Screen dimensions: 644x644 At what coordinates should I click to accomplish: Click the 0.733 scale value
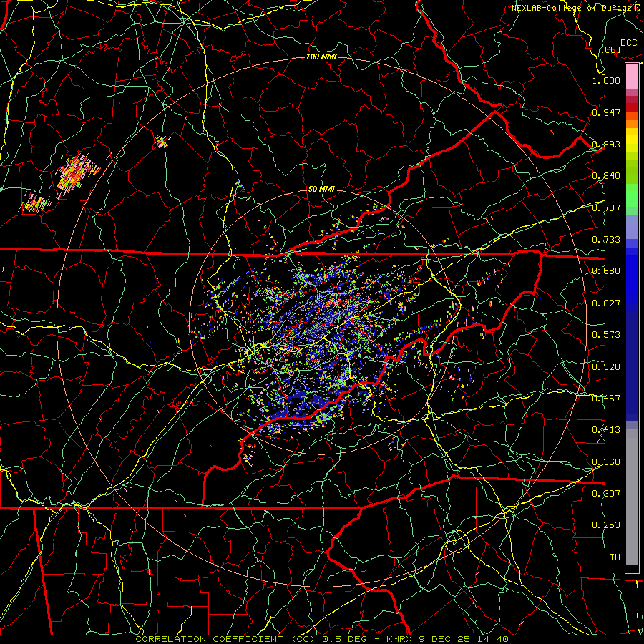tap(606, 240)
